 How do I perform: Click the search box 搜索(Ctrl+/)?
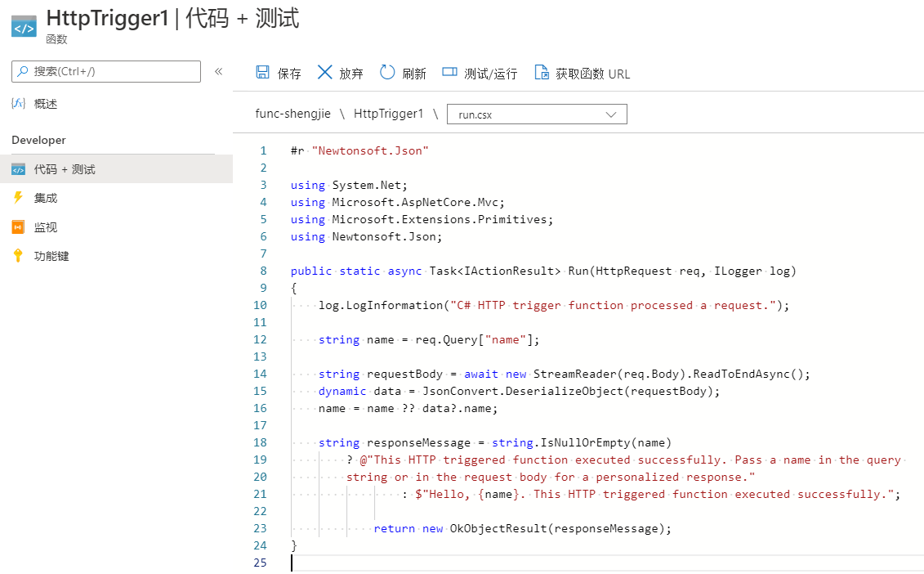[105, 71]
